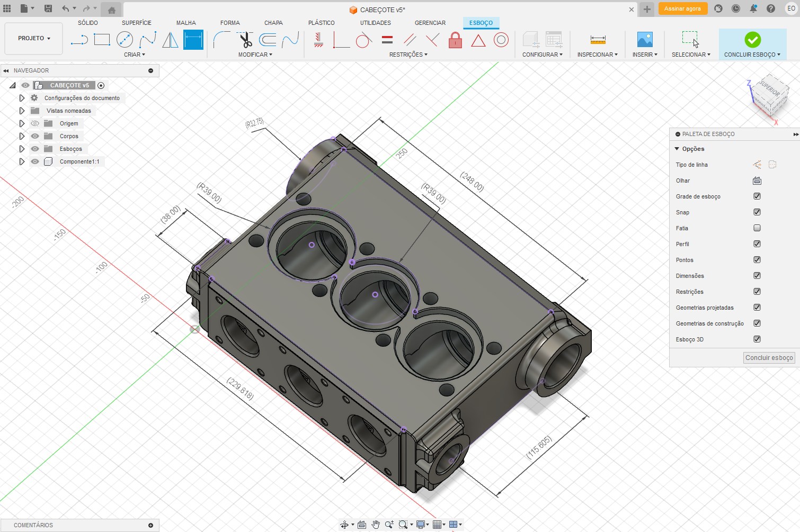Disable the Snap checkbox
Screen dimensions: 800x532
[757, 212]
